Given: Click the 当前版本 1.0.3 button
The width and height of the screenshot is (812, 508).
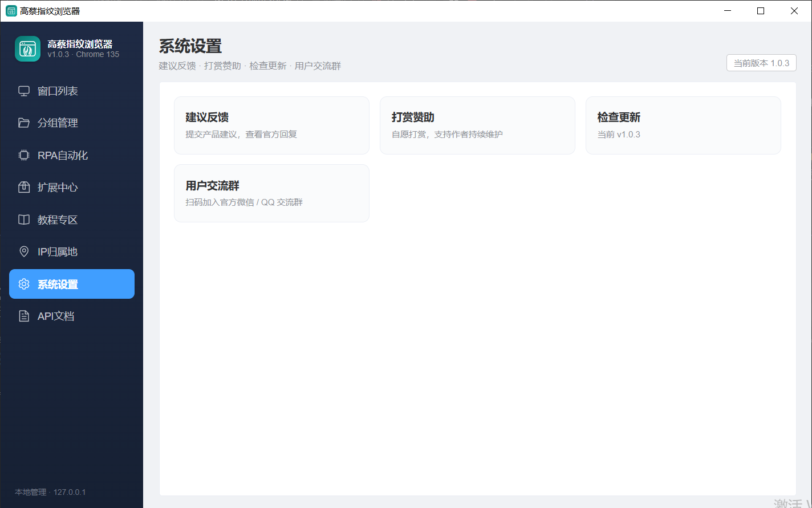Looking at the screenshot, I should pyautogui.click(x=761, y=63).
